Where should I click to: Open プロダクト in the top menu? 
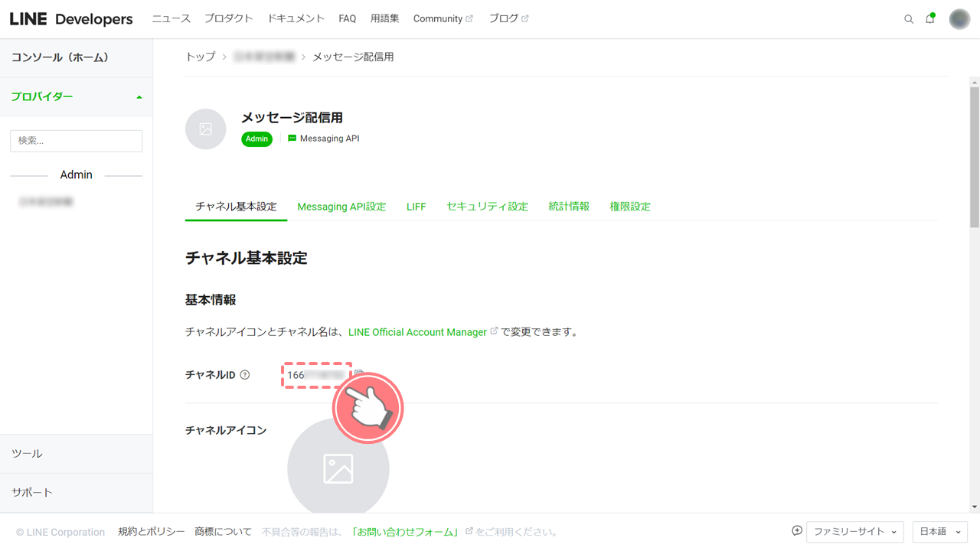[x=229, y=18]
